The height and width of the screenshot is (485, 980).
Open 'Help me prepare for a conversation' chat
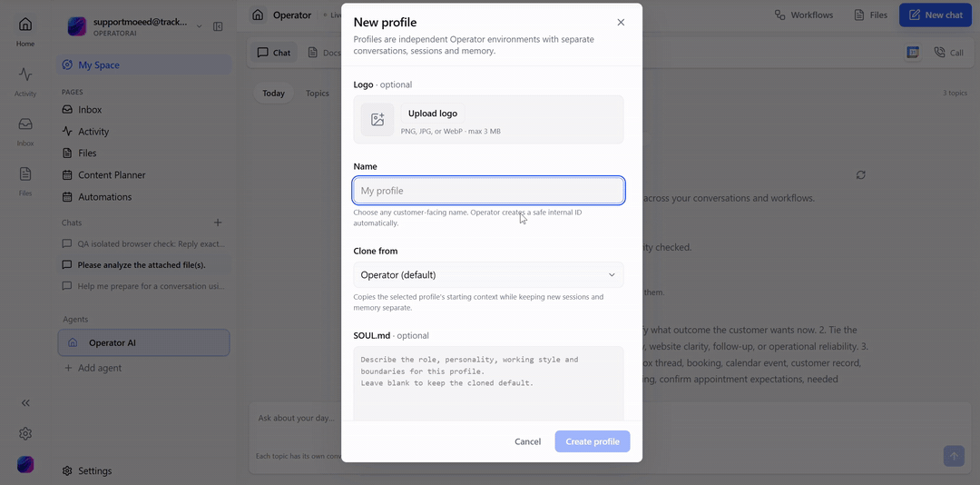pyautogui.click(x=143, y=286)
